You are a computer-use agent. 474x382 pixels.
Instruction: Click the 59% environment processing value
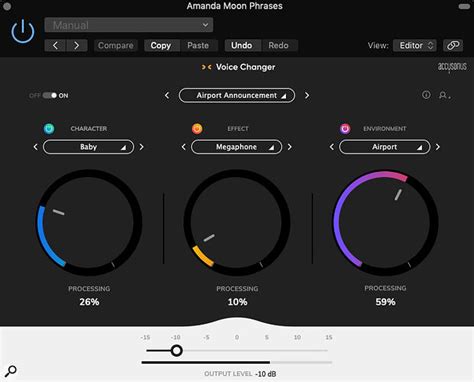[385, 302]
